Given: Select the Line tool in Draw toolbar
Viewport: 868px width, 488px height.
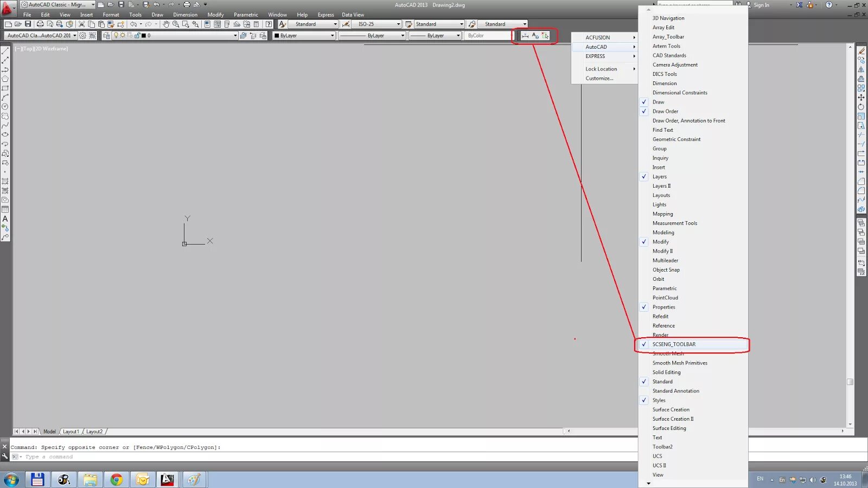Looking at the screenshot, I should point(5,51).
